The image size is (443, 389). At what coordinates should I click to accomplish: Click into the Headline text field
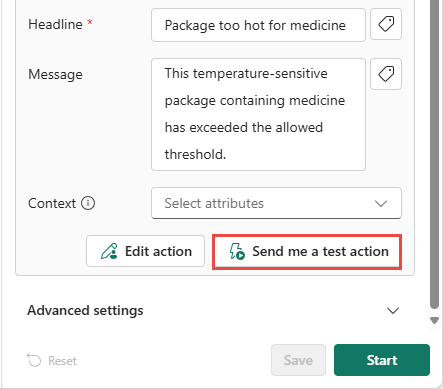click(x=258, y=25)
